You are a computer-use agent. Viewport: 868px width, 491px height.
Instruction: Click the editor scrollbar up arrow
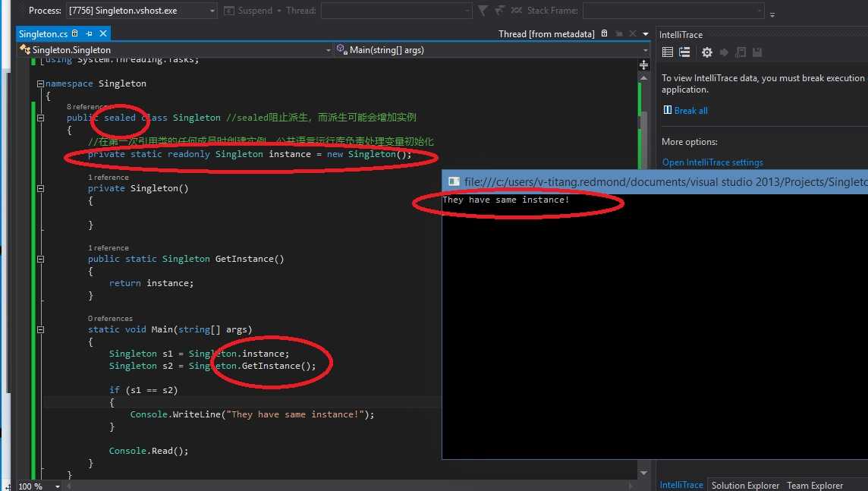pyautogui.click(x=644, y=78)
